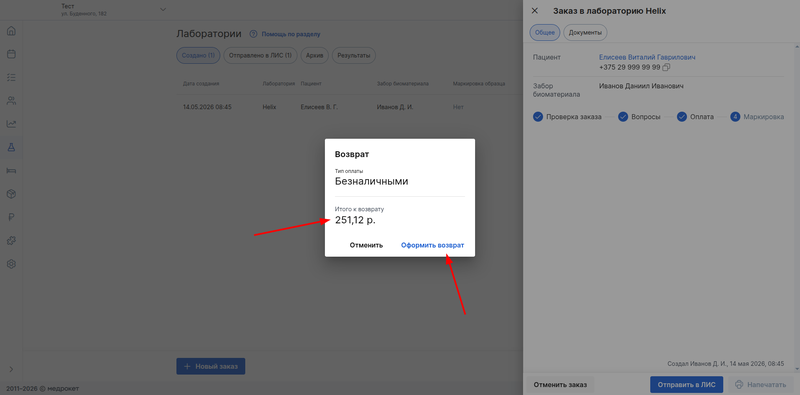The image size is (800, 395).
Task: Click the Забор биоматериала column header
Action: [403, 84]
